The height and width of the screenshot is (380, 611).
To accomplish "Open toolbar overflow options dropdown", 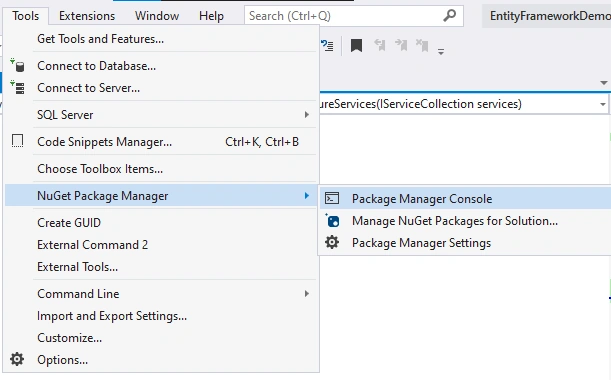I will [441, 51].
